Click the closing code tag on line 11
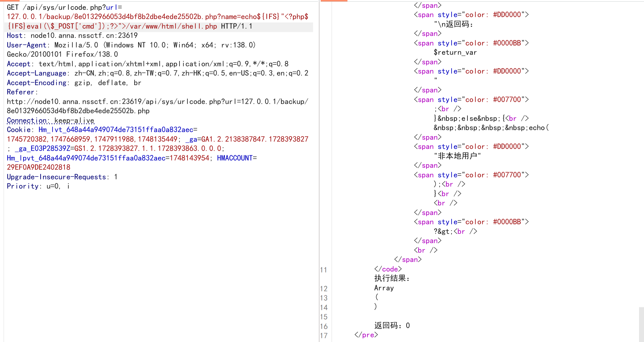The width and height of the screenshot is (644, 342). 388,269
